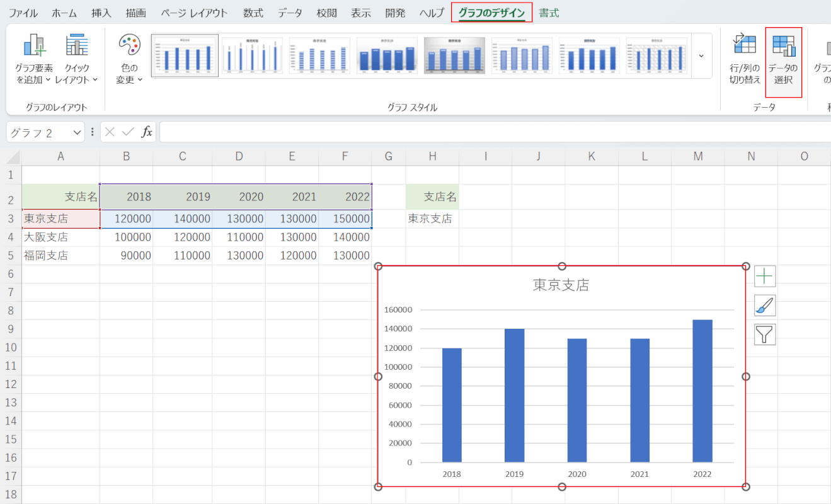Click 行/列の切り替え (Switch Row/Column) icon
831x504 pixels.
point(745,62)
